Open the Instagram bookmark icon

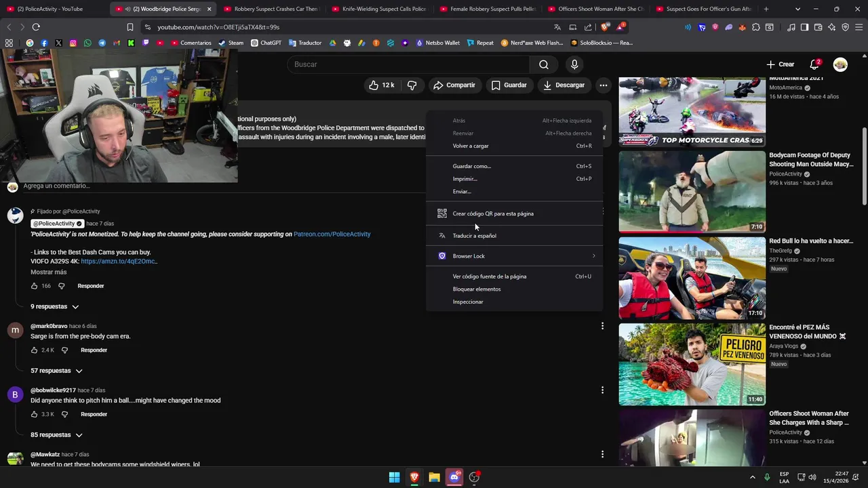coord(73,43)
